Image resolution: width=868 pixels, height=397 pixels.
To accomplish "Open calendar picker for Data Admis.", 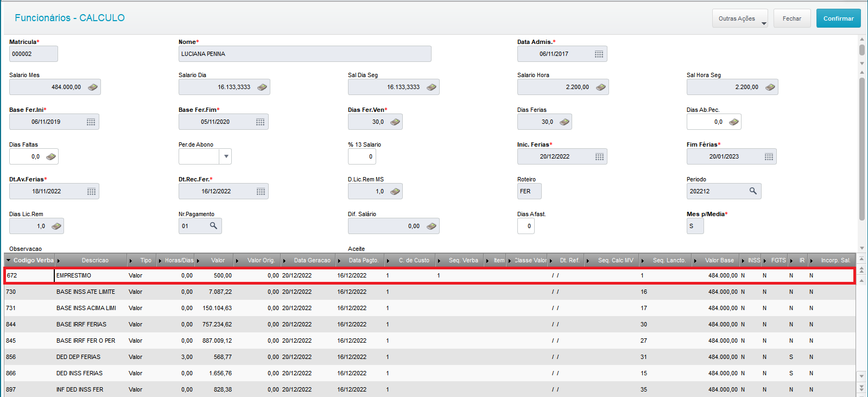I will tap(599, 54).
